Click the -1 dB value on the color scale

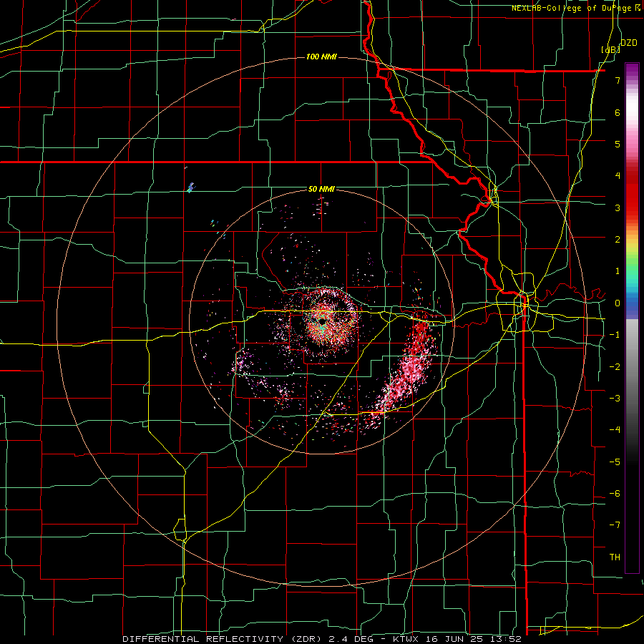[x=615, y=335]
